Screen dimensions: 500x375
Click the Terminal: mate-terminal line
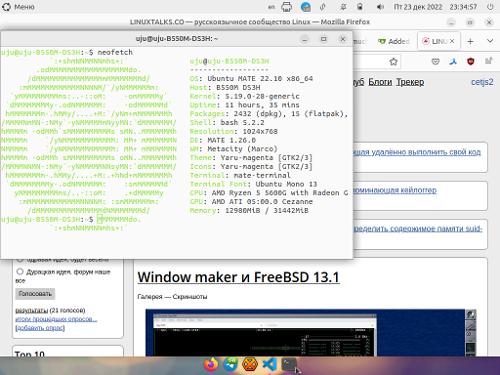click(240, 175)
